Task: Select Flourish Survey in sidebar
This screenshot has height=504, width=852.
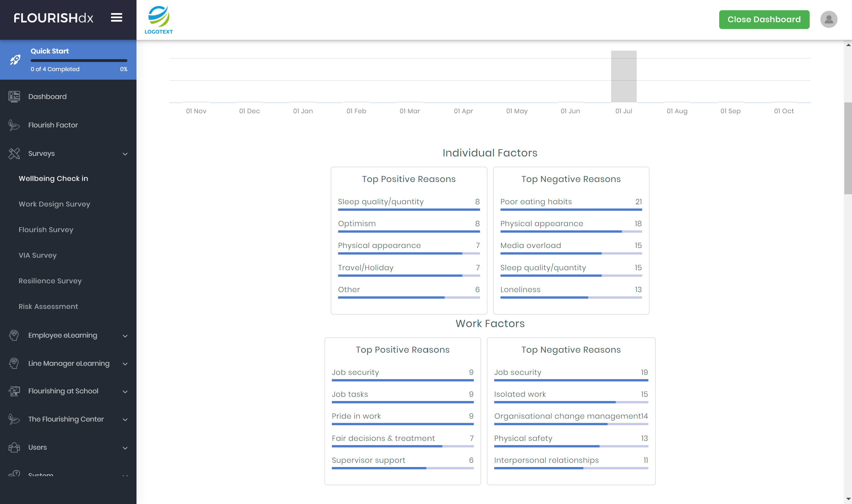Action: point(46,230)
